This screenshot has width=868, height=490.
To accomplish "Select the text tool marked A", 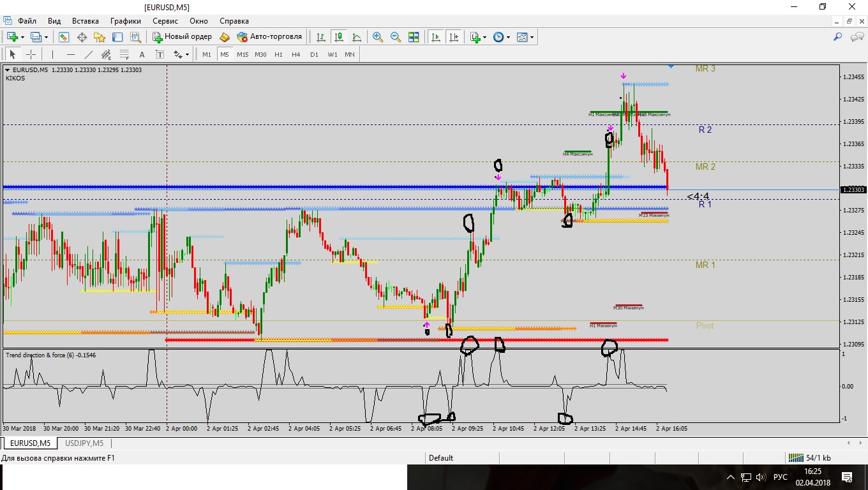I will (142, 54).
